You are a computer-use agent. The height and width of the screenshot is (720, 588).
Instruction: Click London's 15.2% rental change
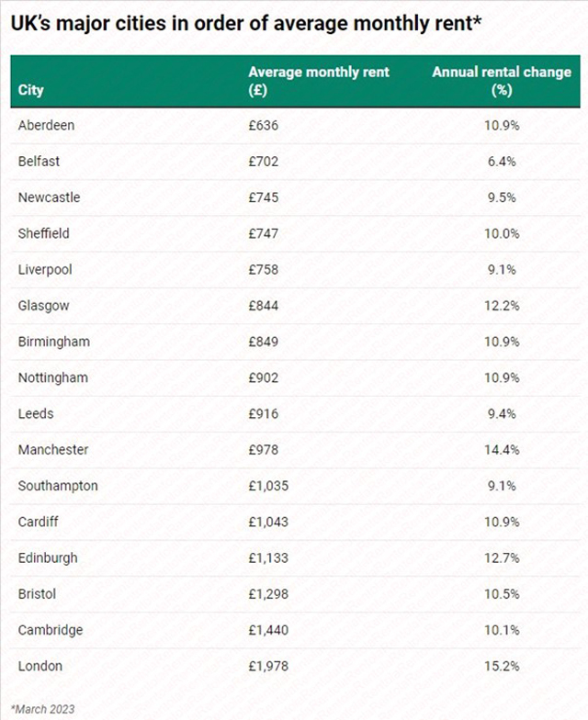click(502, 667)
